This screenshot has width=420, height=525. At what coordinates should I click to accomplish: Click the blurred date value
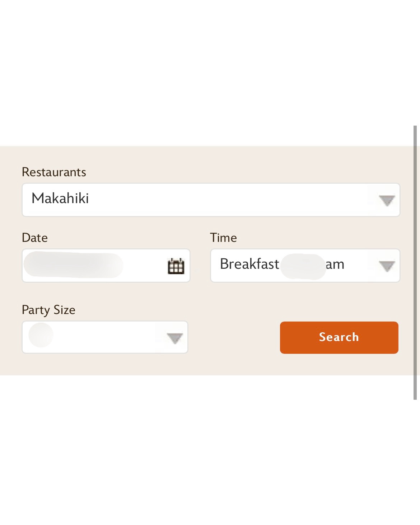click(73, 265)
